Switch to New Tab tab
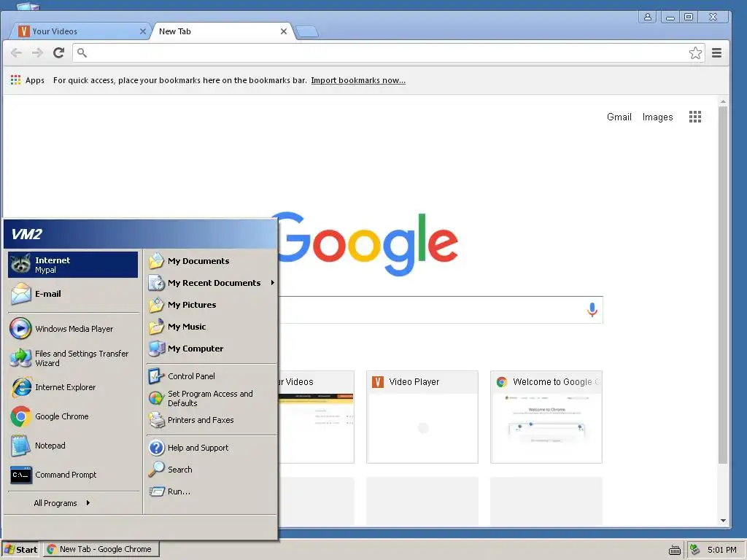This screenshot has width=747, height=560. tap(222, 31)
